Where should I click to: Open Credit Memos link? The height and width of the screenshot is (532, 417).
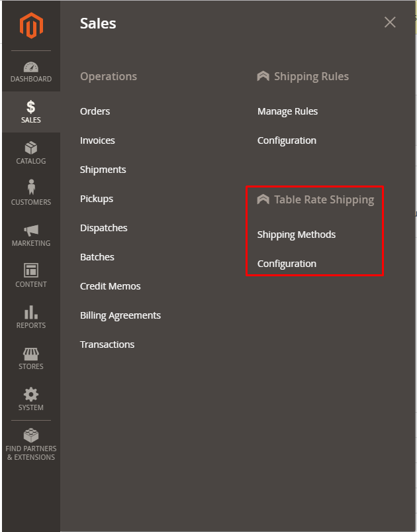coord(110,286)
